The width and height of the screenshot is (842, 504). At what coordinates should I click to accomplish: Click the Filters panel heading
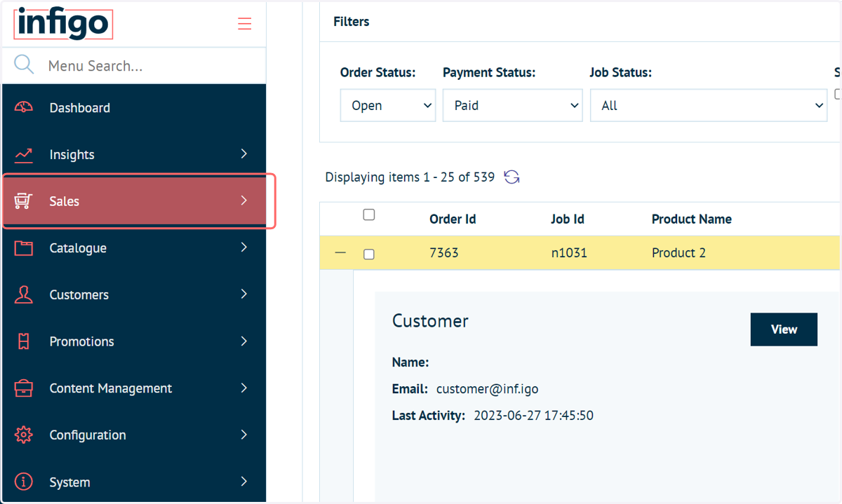[352, 22]
